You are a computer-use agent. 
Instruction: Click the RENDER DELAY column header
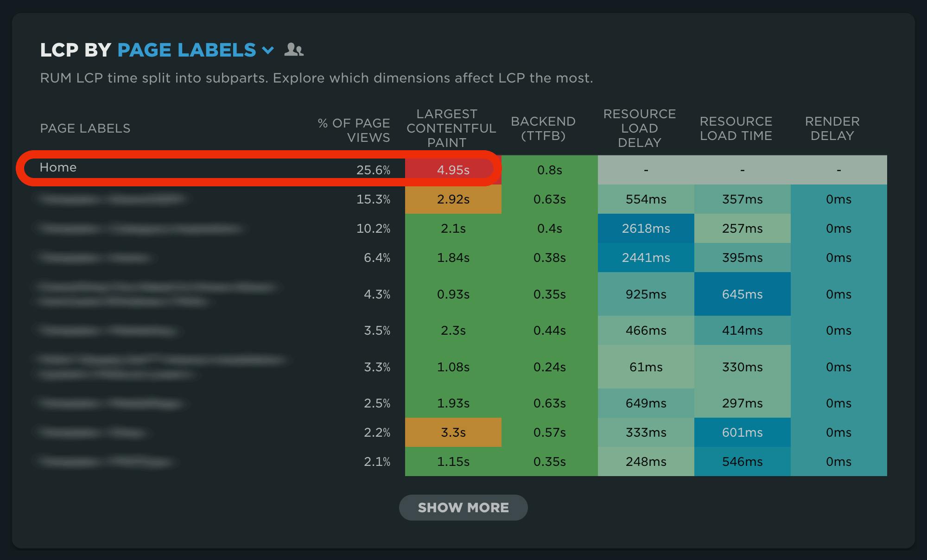[x=832, y=128]
